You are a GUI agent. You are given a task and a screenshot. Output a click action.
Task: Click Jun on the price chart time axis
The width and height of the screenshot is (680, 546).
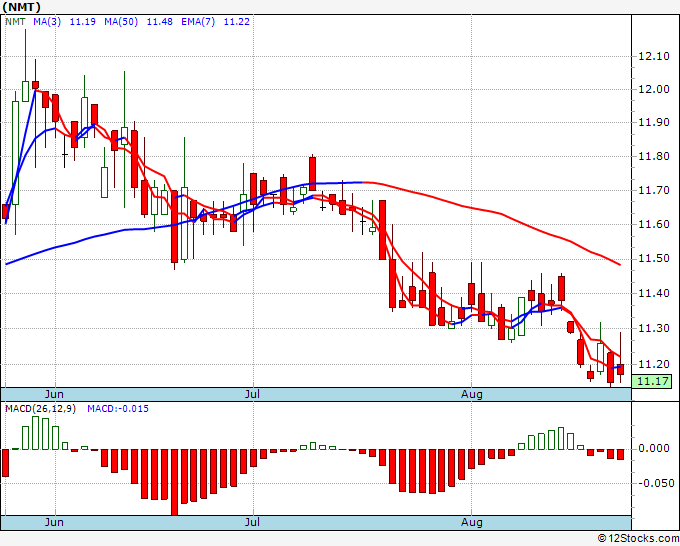(x=54, y=394)
